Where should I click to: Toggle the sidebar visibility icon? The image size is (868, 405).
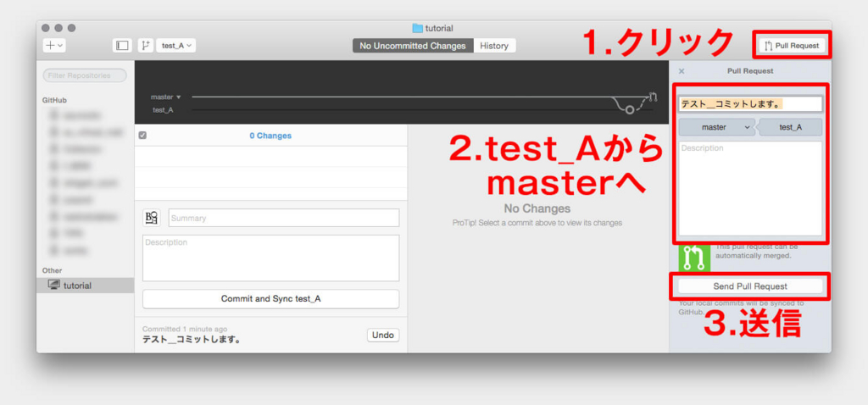(122, 46)
